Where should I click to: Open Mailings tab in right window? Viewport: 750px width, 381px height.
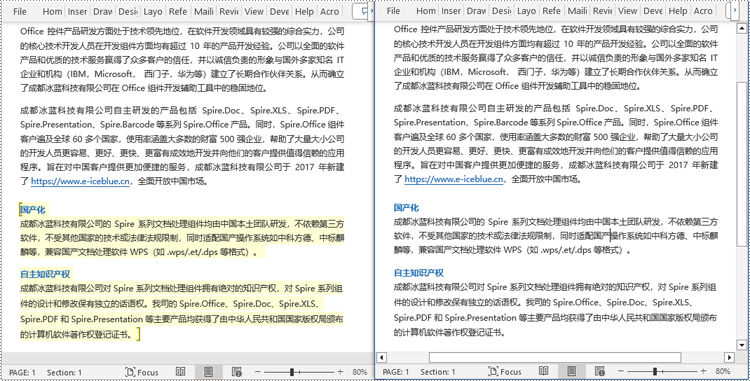(x=578, y=11)
